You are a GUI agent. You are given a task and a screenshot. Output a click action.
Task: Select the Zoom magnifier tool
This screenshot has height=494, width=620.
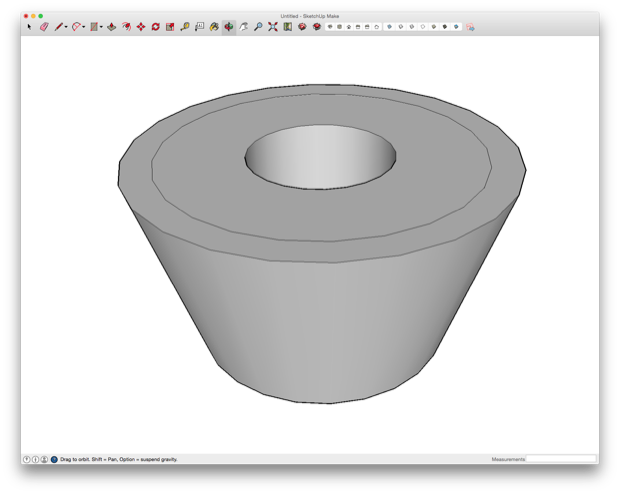tap(258, 27)
